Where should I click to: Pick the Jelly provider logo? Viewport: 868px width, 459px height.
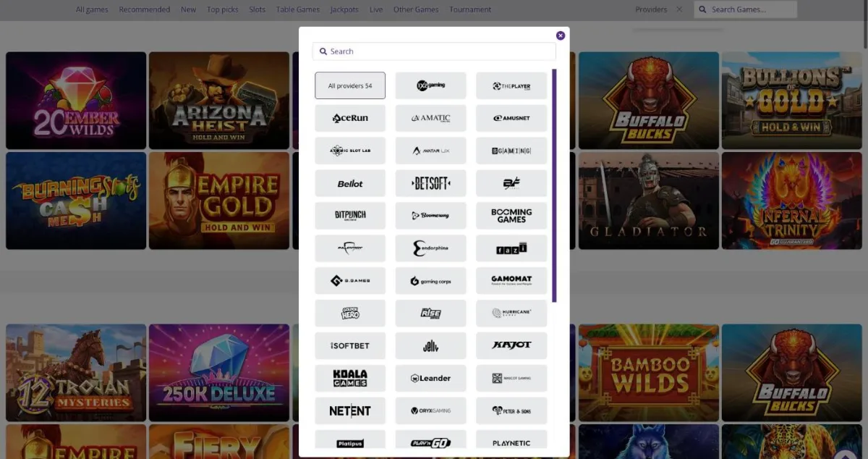click(x=431, y=346)
